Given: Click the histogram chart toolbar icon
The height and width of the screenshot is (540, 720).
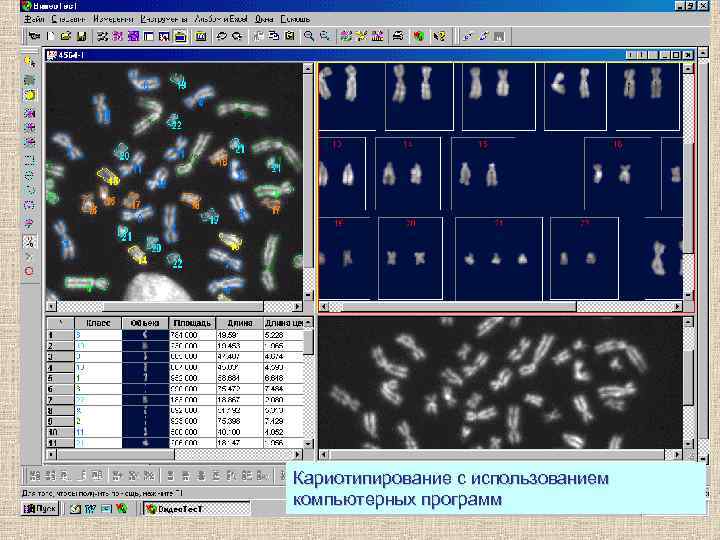Looking at the screenshot, I should tap(377, 36).
